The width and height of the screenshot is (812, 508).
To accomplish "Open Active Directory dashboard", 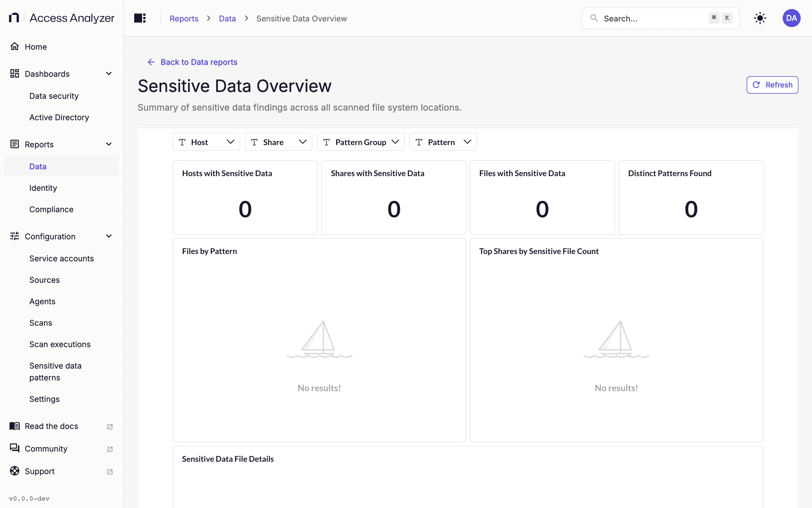I will coord(62,117).
